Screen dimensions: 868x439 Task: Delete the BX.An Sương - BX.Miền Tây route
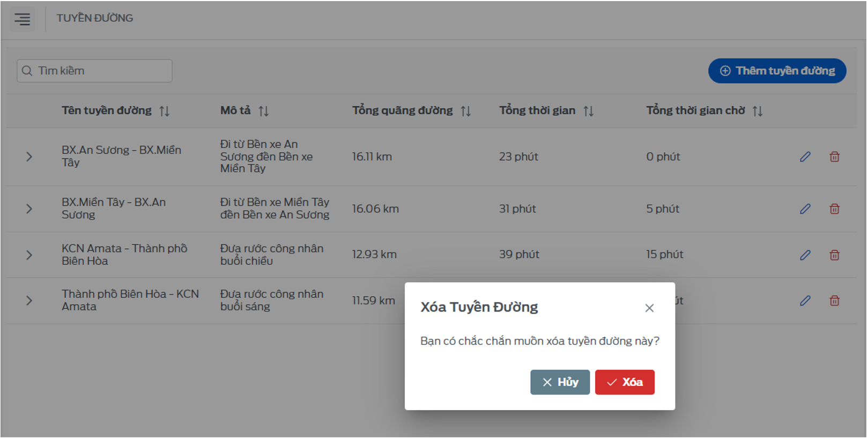pyautogui.click(x=834, y=157)
